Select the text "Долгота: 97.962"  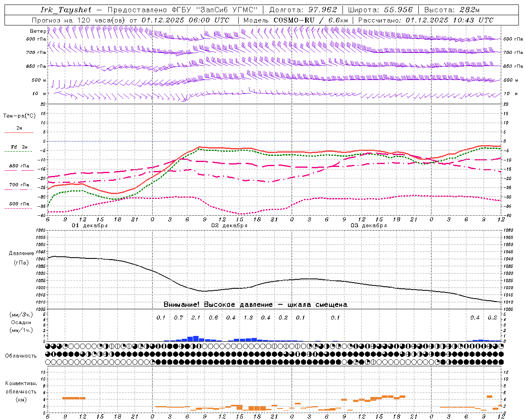pyautogui.click(x=303, y=10)
